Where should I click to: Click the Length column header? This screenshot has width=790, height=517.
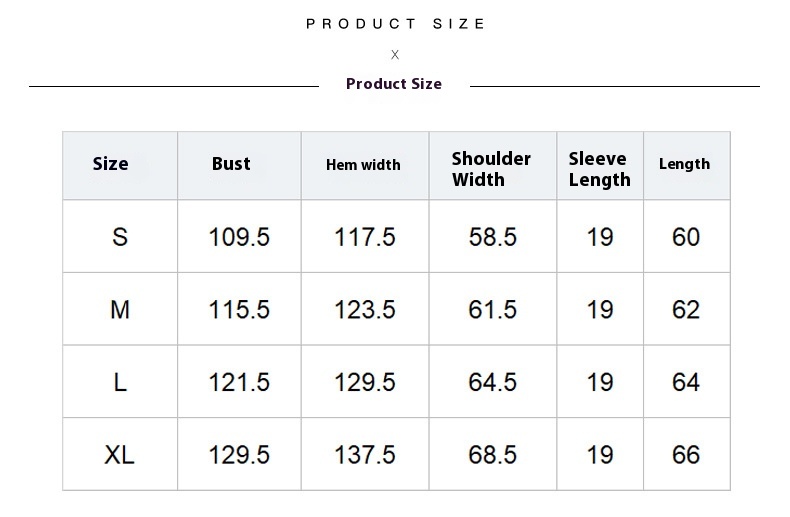coord(684,164)
